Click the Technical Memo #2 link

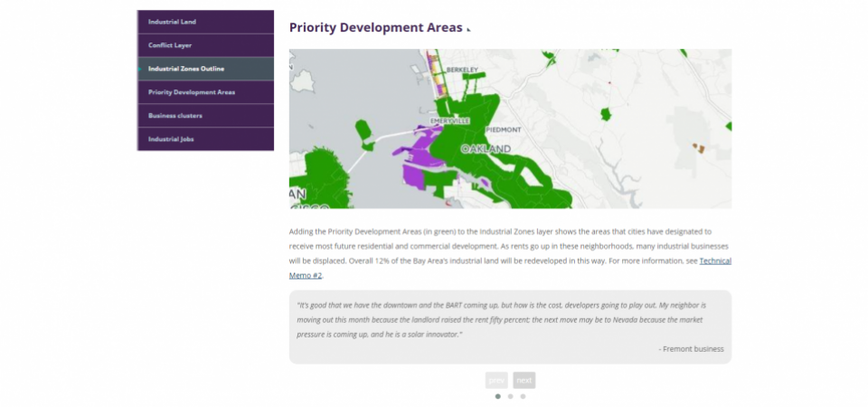coord(714,261)
